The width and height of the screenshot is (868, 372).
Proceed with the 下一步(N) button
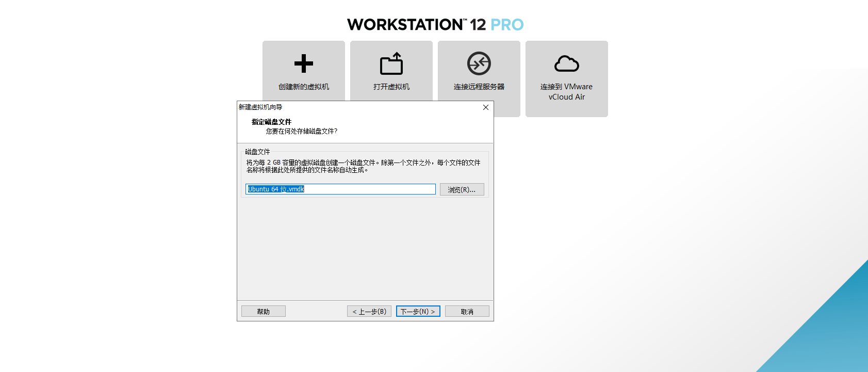418,312
